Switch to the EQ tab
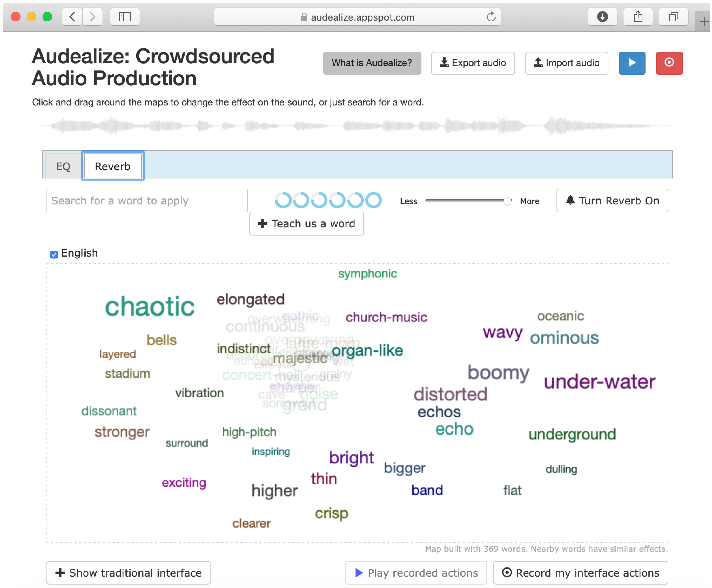The height and width of the screenshot is (588, 712). [63, 166]
